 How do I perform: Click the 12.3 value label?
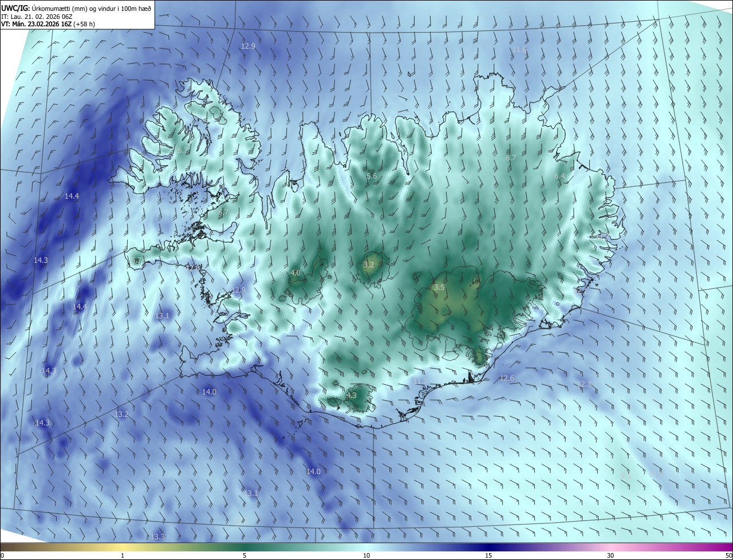coord(584,384)
